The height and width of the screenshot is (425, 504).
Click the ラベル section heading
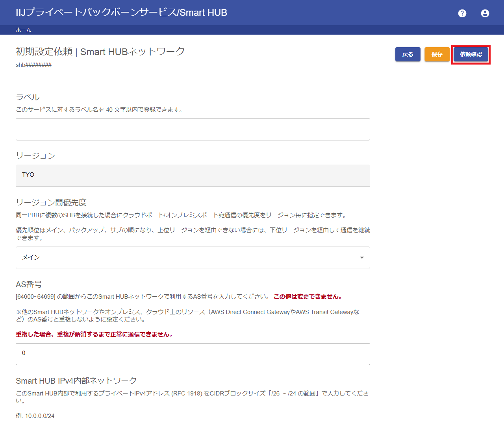(28, 97)
